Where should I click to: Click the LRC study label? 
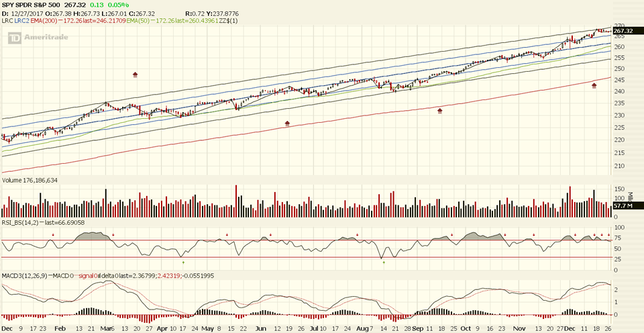click(7, 22)
